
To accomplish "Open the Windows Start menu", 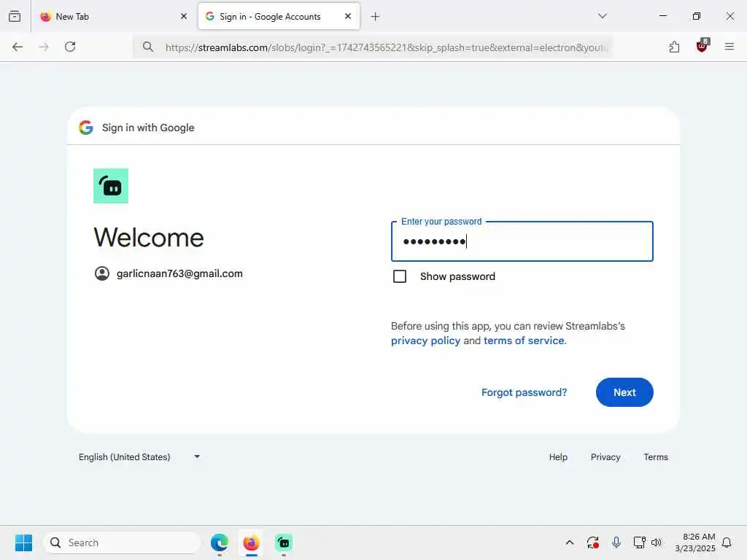I will point(24,542).
